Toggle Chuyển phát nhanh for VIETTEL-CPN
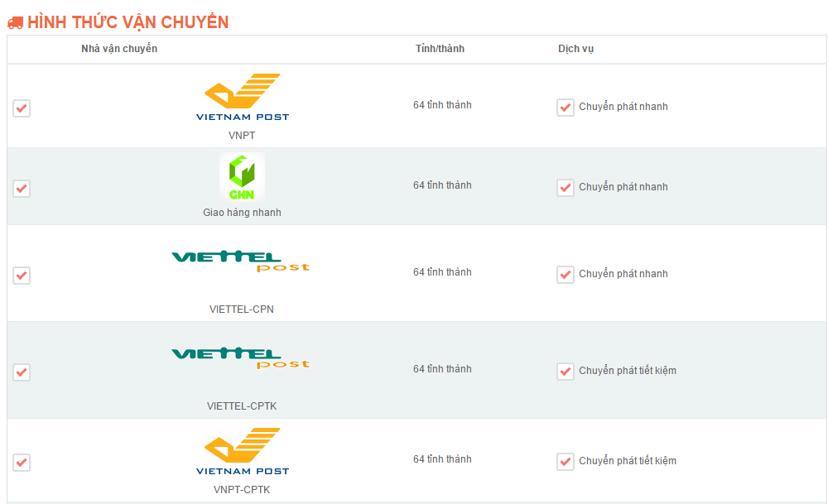 coord(566,275)
